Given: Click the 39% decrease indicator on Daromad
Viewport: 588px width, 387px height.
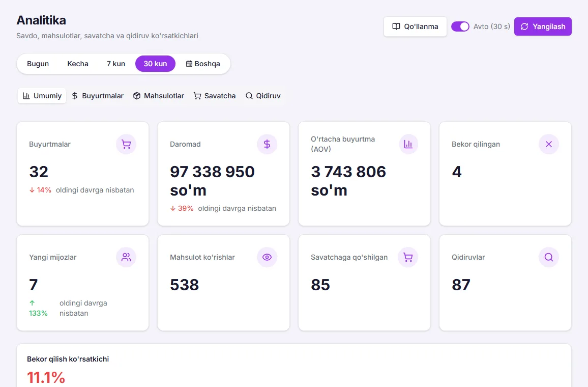Looking at the screenshot, I should click(x=182, y=208).
